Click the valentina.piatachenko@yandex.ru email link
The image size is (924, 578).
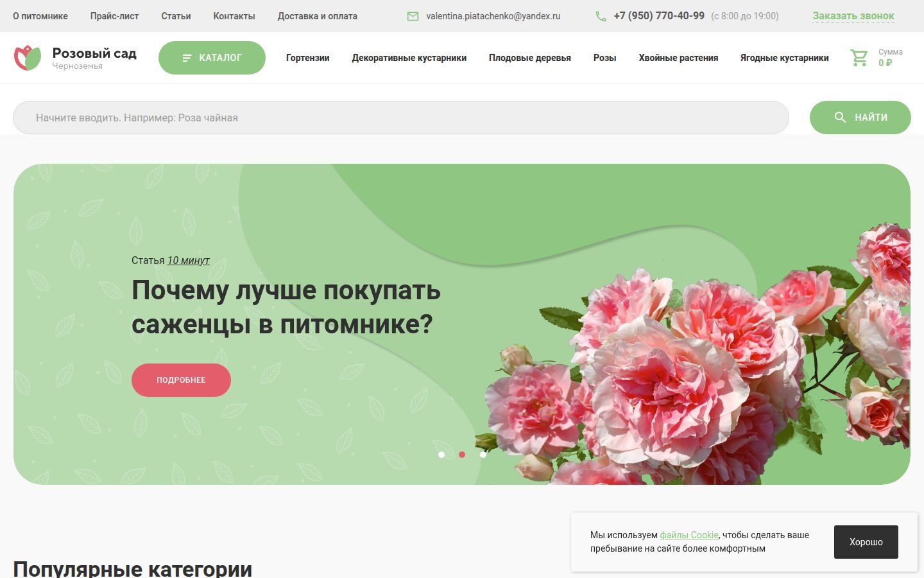pos(493,16)
